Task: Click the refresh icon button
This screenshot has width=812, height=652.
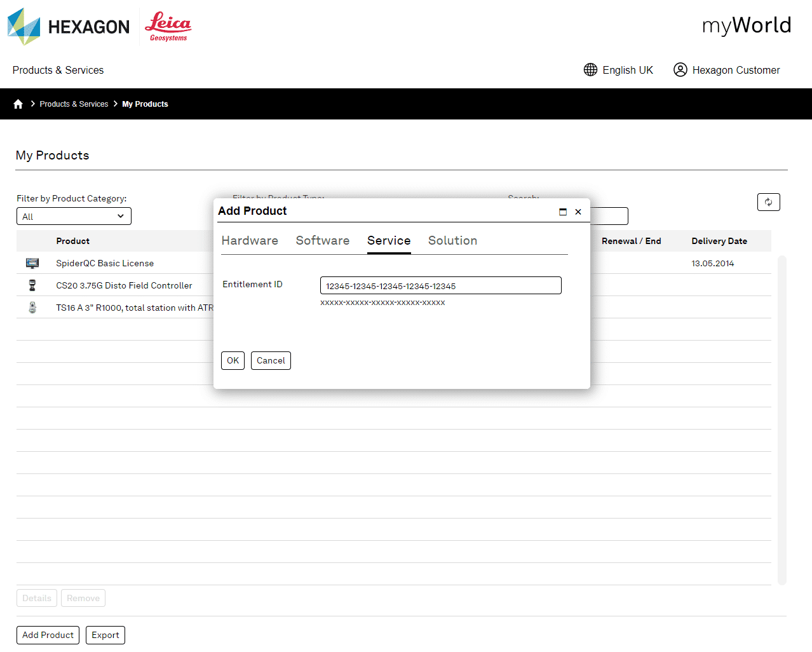Action: pos(768,202)
